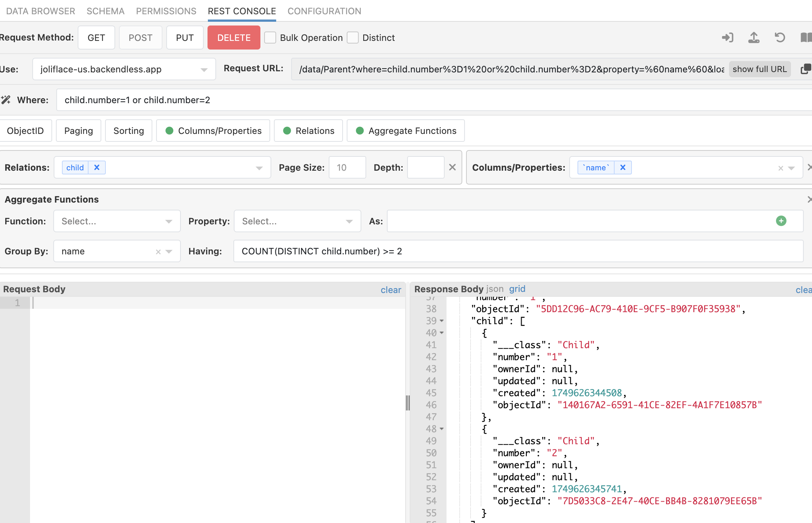The image size is (812, 523).
Task: Remove the child relation tag
Action: point(97,167)
